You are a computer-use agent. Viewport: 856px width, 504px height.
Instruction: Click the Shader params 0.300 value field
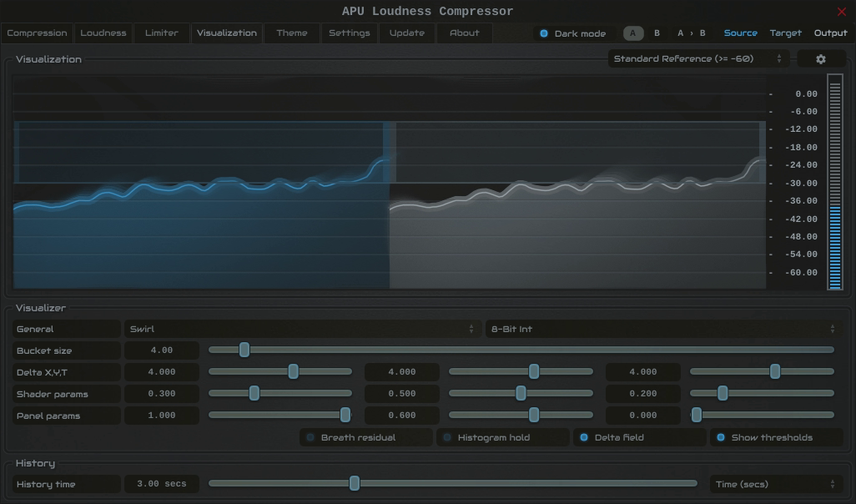pos(162,394)
